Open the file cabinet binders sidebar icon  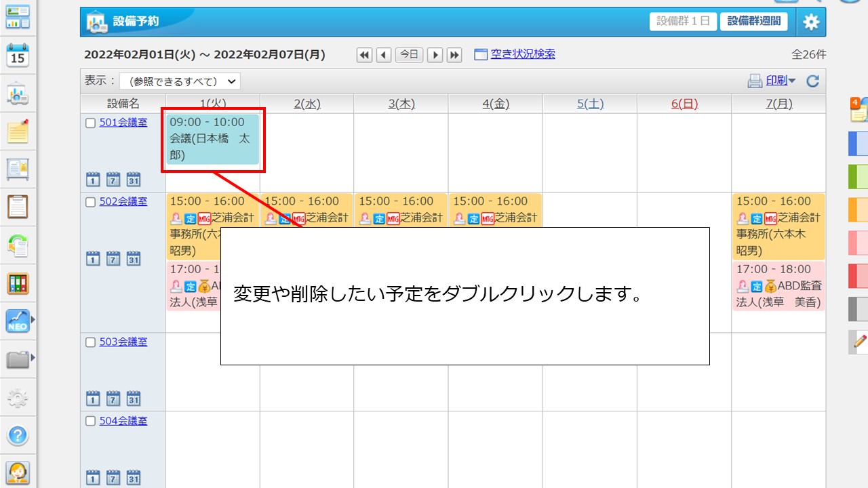point(18,283)
